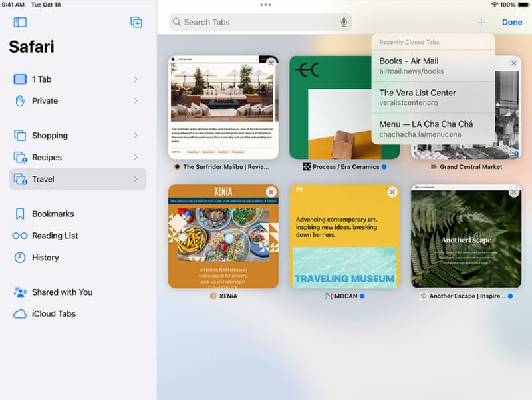The image size is (532, 400).
Task: Tap the Travel shared group icon
Action: click(x=21, y=179)
